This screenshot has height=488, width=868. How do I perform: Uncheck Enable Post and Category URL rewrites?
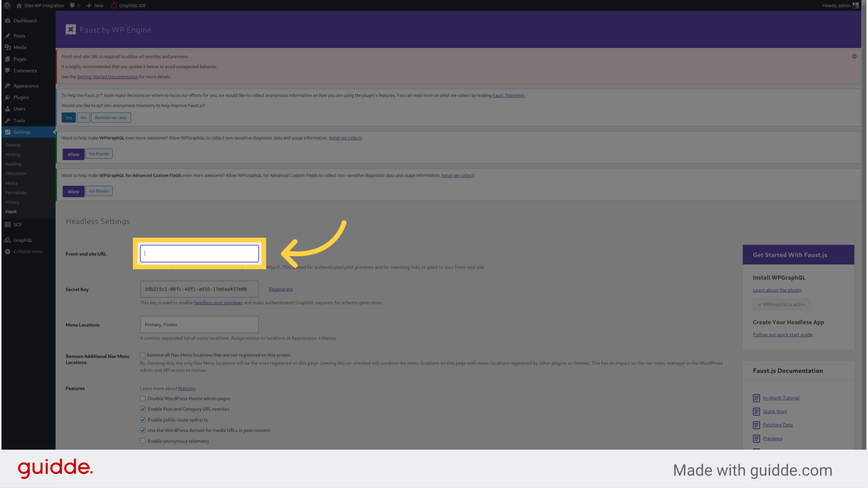(143, 409)
